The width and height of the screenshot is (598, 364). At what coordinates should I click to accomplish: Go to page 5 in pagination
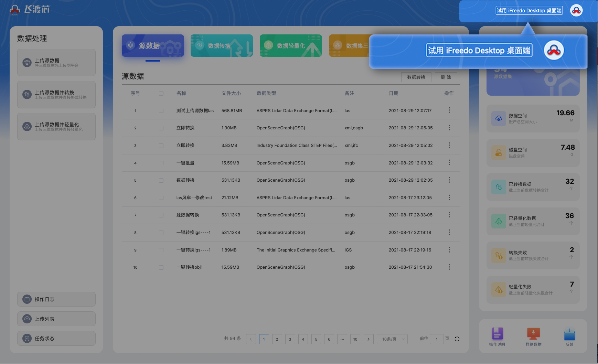click(x=316, y=339)
